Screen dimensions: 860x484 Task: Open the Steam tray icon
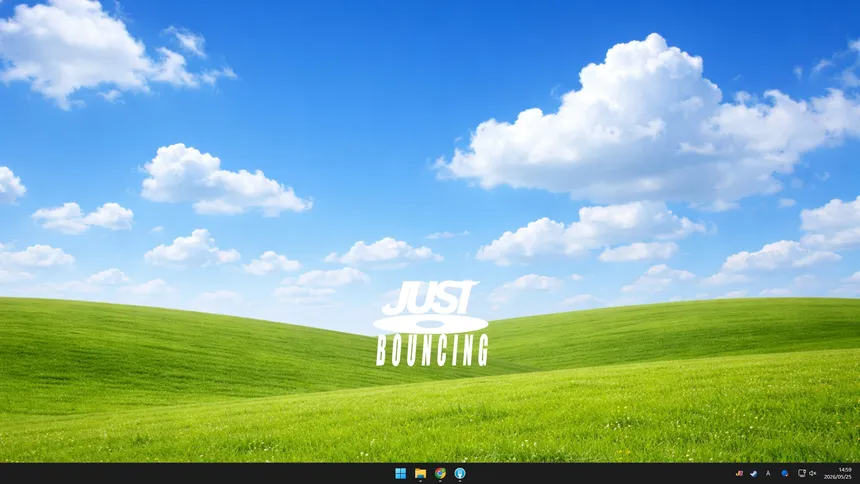pyautogui.click(x=754, y=474)
